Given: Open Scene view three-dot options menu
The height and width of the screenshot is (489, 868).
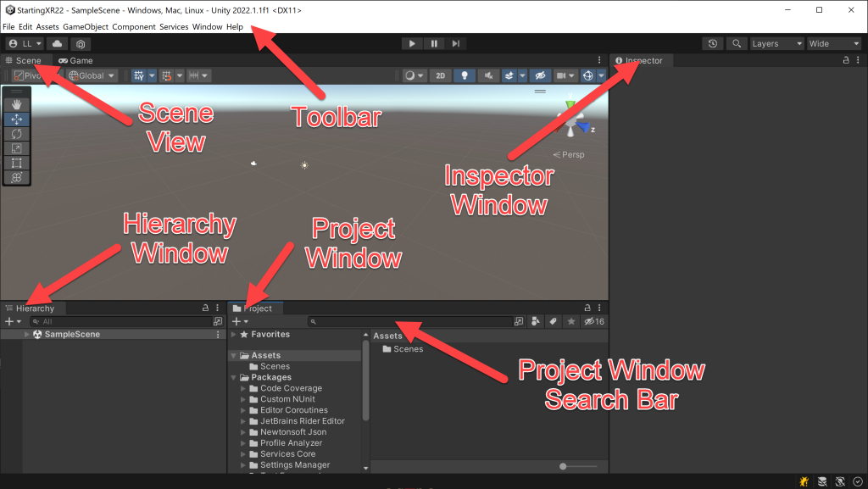Looking at the screenshot, I should pyautogui.click(x=599, y=59).
